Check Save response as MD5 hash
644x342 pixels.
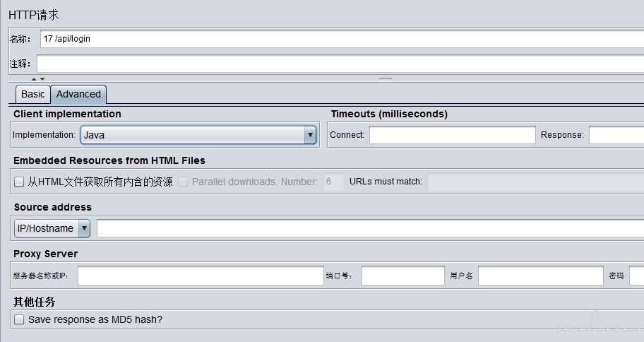pyautogui.click(x=19, y=319)
